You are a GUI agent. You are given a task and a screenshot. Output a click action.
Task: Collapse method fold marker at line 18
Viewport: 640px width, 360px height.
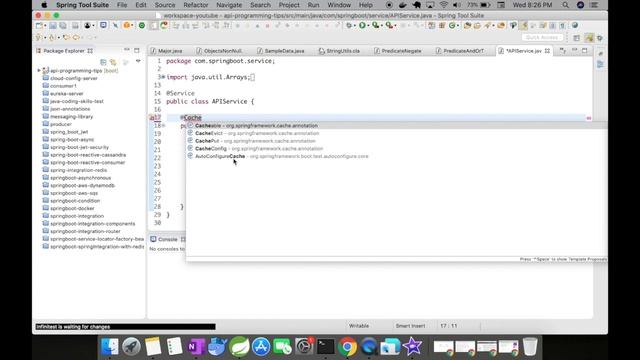[164, 125]
